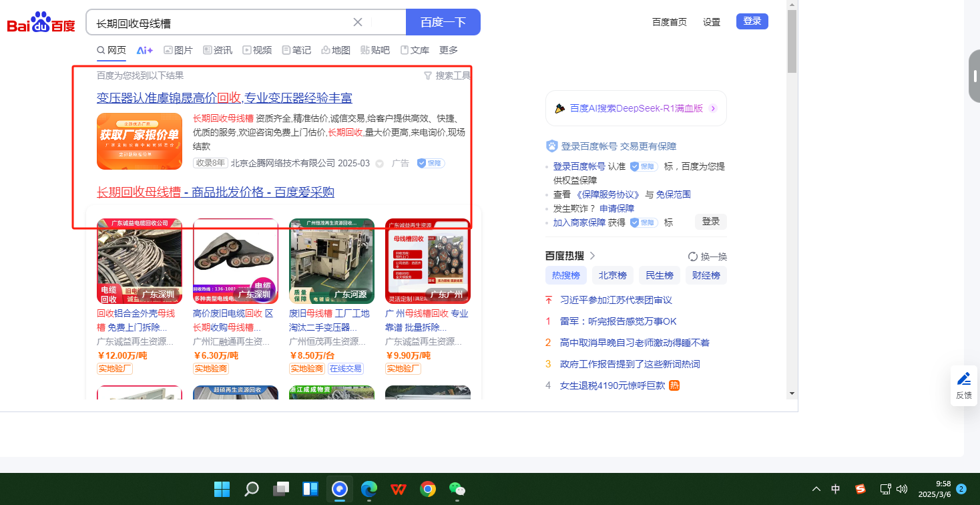The width and height of the screenshot is (980, 505).
Task: Click the DeepSeek AI search logo icon
Action: click(560, 108)
